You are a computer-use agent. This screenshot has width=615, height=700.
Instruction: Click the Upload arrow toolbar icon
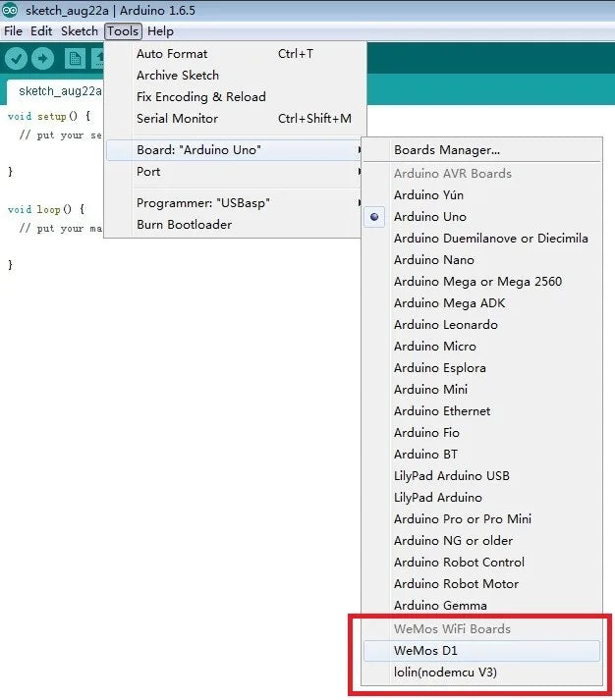click(x=43, y=59)
